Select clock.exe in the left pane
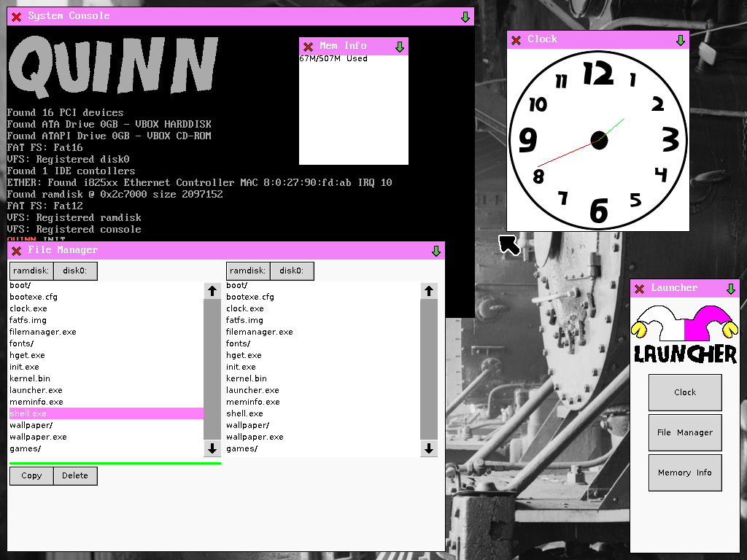 pyautogui.click(x=107, y=308)
